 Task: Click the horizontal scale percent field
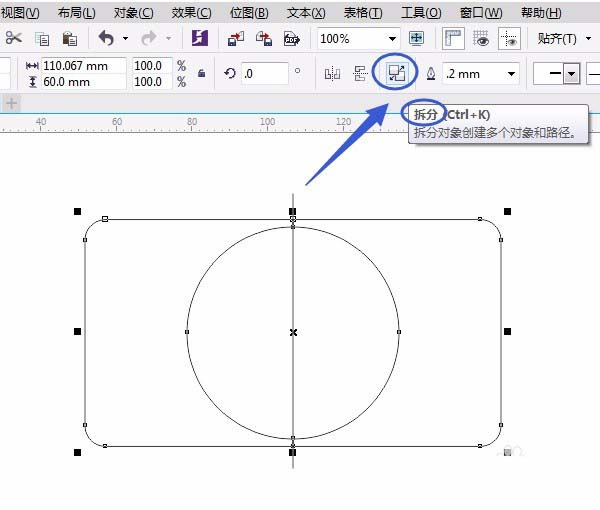pos(152,66)
